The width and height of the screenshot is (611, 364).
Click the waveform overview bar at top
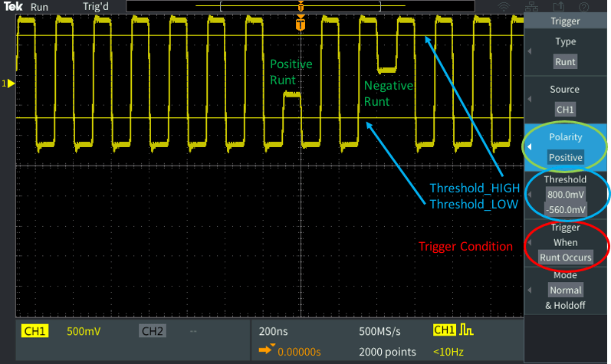[301, 6]
